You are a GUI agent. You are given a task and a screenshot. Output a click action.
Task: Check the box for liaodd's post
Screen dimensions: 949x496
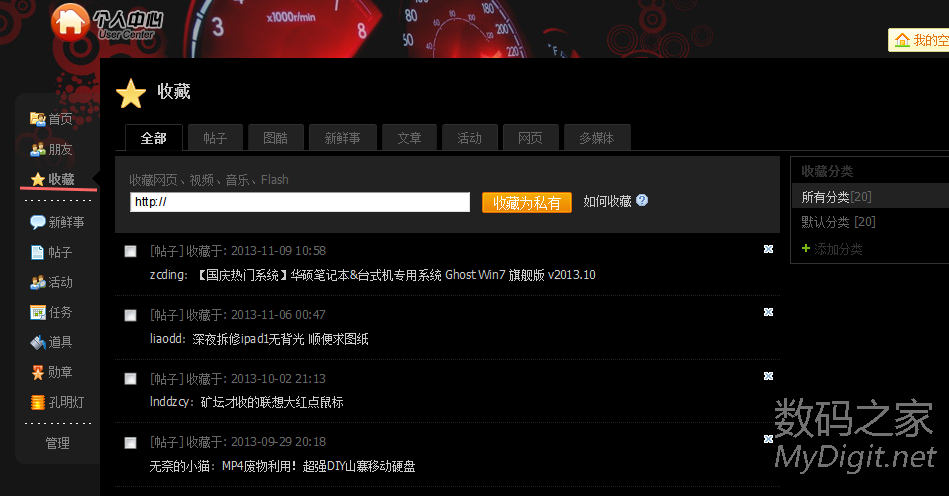(130, 315)
